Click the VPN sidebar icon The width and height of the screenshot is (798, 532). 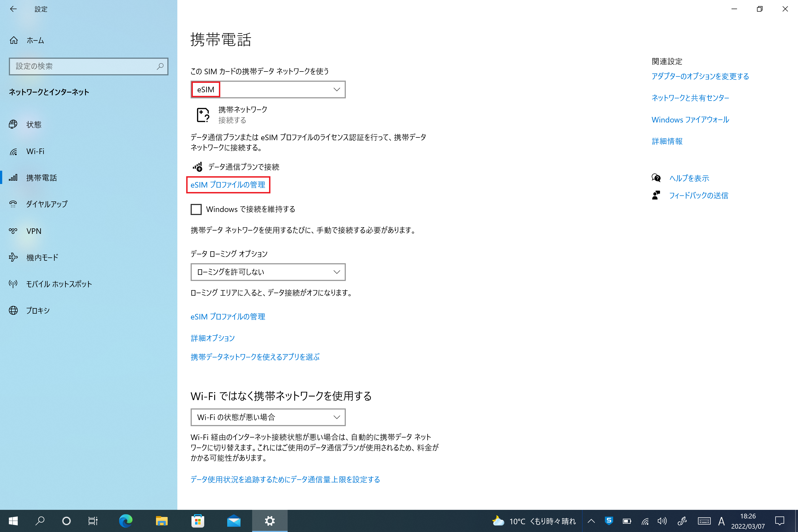13,231
